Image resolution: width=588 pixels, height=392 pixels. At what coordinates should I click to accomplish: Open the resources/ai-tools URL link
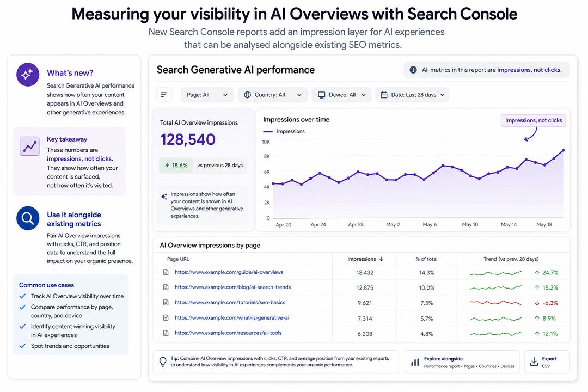tap(228, 333)
